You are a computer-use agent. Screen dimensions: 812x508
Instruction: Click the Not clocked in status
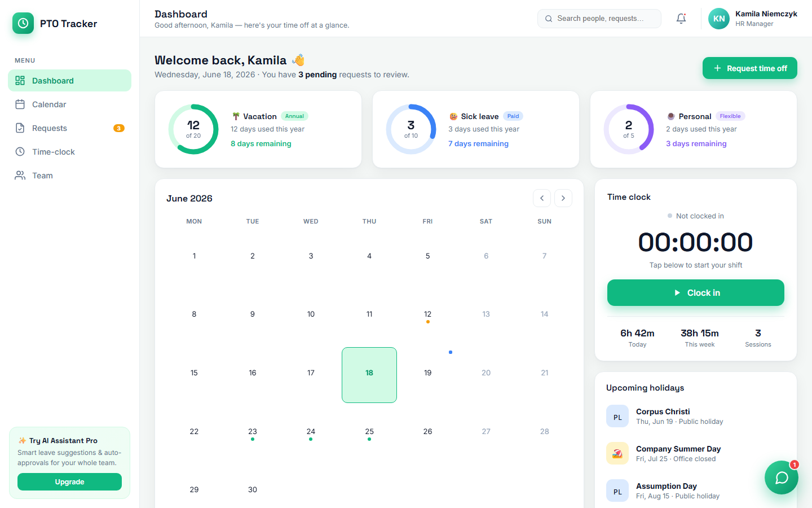coord(696,216)
